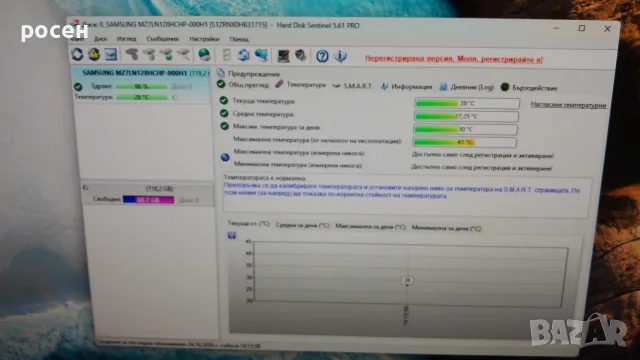Open the Настройки menu
Viewport: 640px width, 360px height.
[x=204, y=39]
